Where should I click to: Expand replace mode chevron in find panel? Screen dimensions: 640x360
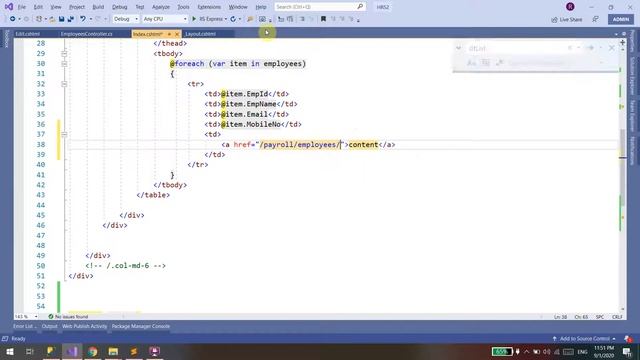tap(458, 48)
